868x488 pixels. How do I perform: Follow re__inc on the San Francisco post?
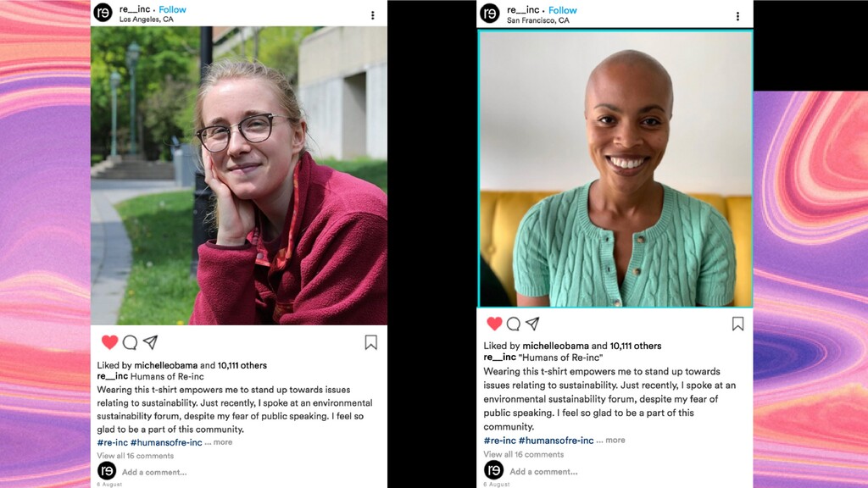coord(563,10)
